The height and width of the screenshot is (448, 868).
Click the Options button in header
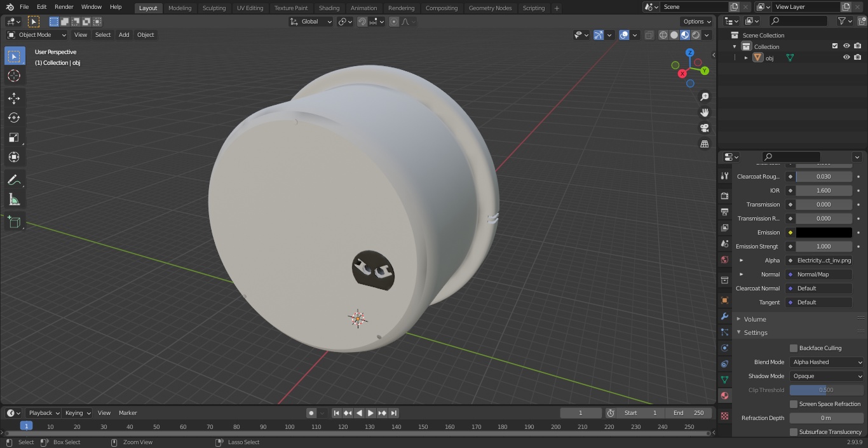click(x=697, y=22)
